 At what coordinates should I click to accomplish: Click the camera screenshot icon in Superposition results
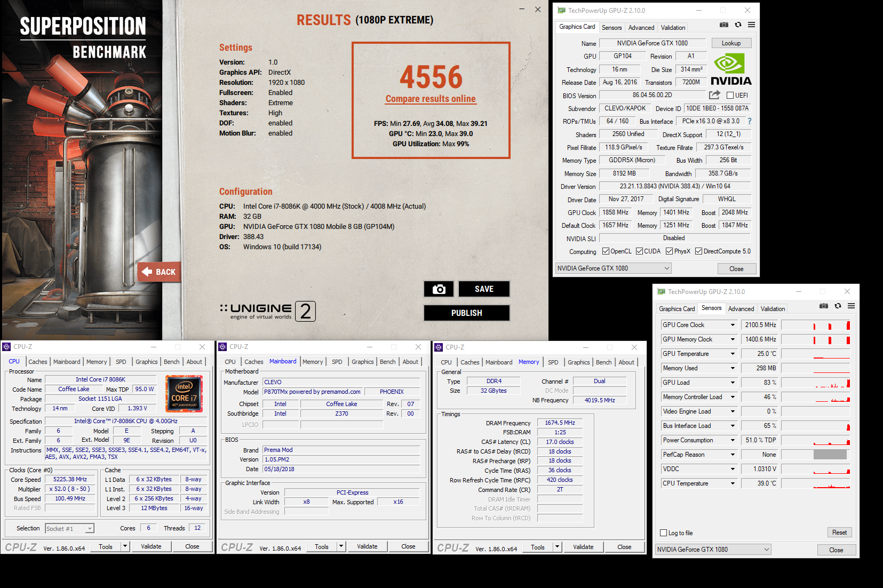[x=439, y=289]
